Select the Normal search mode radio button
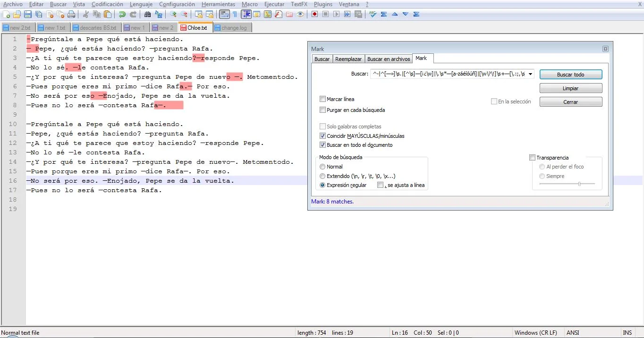The width and height of the screenshot is (644, 338). pyautogui.click(x=322, y=167)
